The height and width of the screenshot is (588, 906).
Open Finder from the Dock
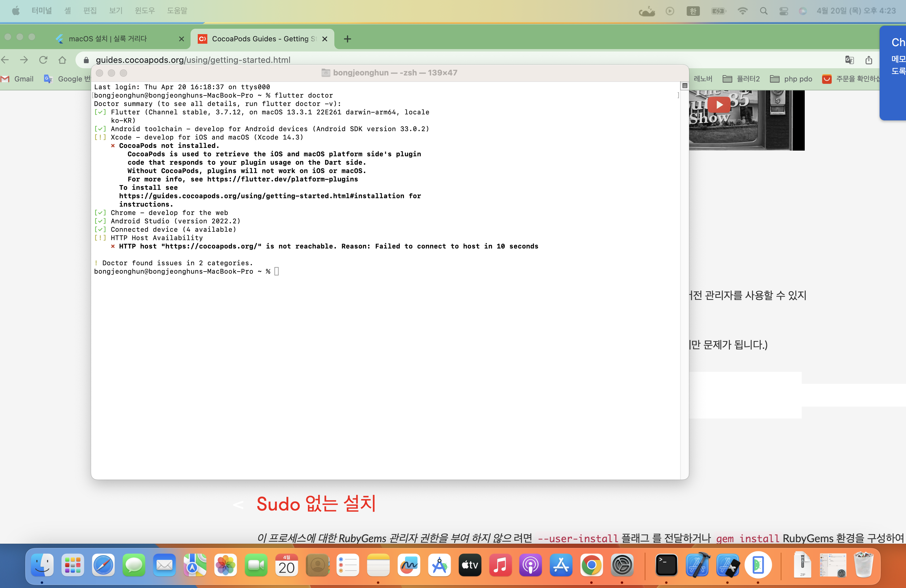tap(42, 565)
